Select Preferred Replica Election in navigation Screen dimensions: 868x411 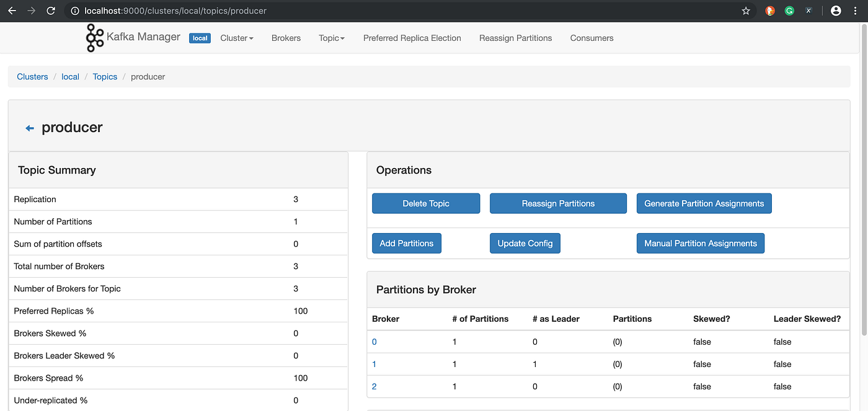pyautogui.click(x=412, y=38)
